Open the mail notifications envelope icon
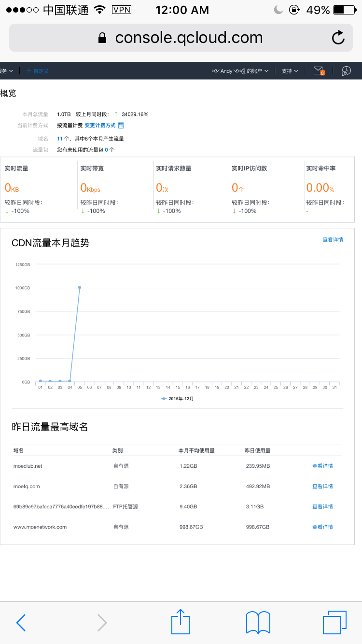362x644 pixels. coord(318,71)
